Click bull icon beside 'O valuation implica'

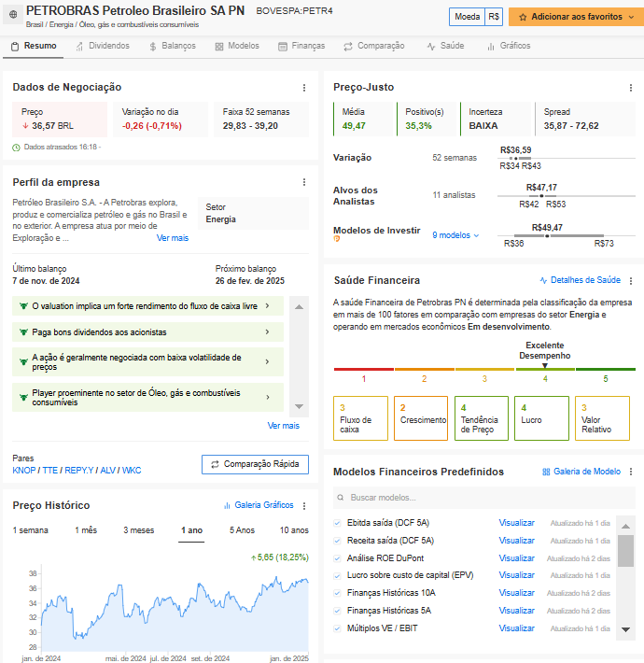(23, 306)
